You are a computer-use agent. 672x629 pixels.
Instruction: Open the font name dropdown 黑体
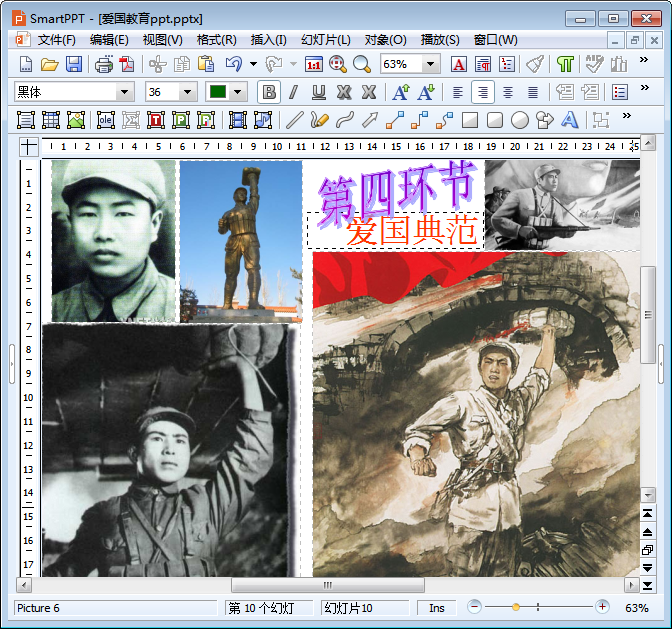point(124,92)
